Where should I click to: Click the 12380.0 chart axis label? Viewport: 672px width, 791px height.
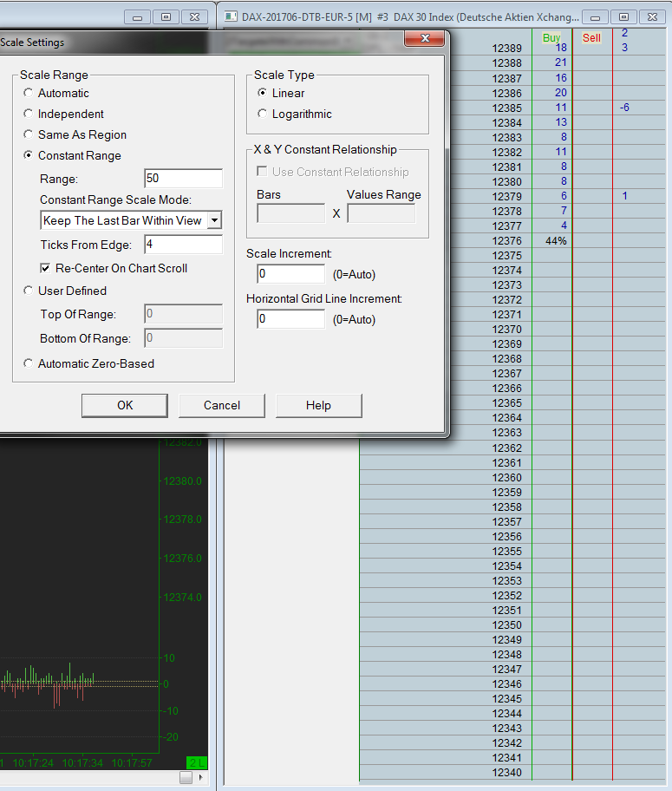182,480
